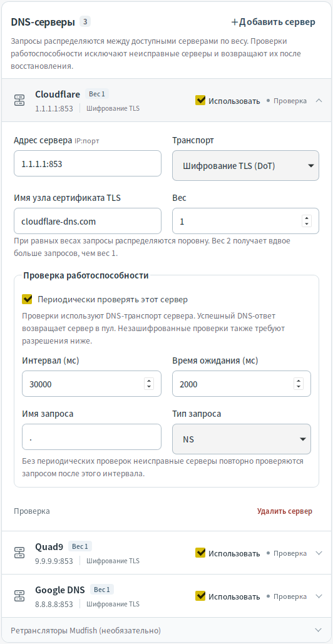Screen dimensions: 333x644
Task: Uncheck Использовать for Google DNS
Action: [x=200, y=596]
